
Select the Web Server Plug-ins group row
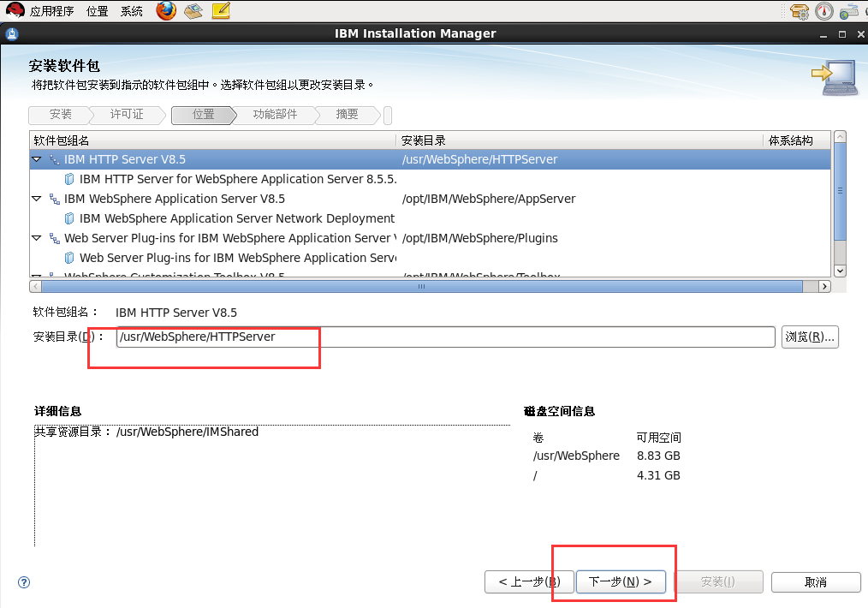pos(430,238)
